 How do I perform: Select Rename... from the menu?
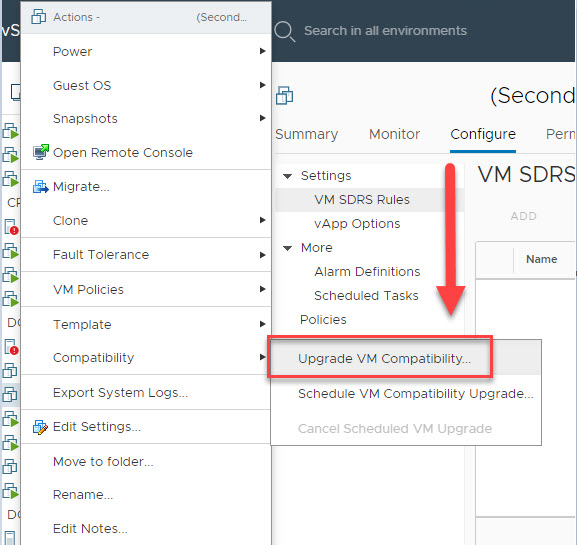146,495
